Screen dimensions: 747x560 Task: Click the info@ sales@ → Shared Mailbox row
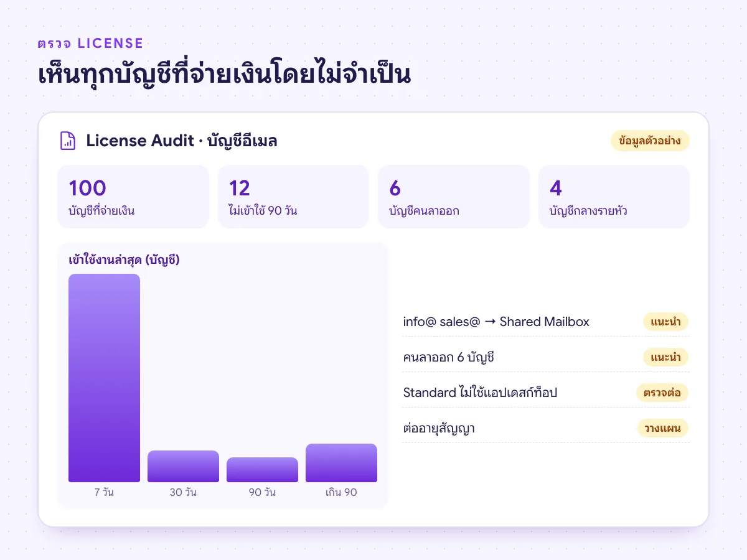click(x=545, y=322)
